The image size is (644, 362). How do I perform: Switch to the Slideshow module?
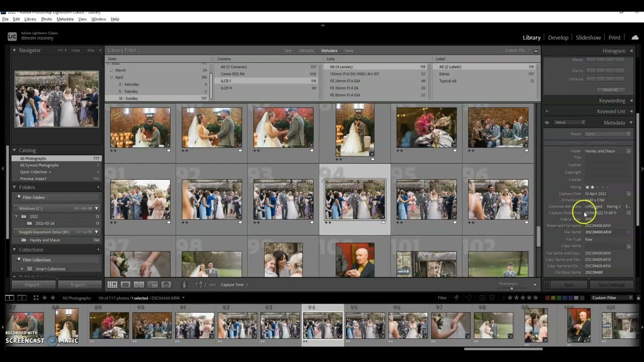click(x=588, y=38)
